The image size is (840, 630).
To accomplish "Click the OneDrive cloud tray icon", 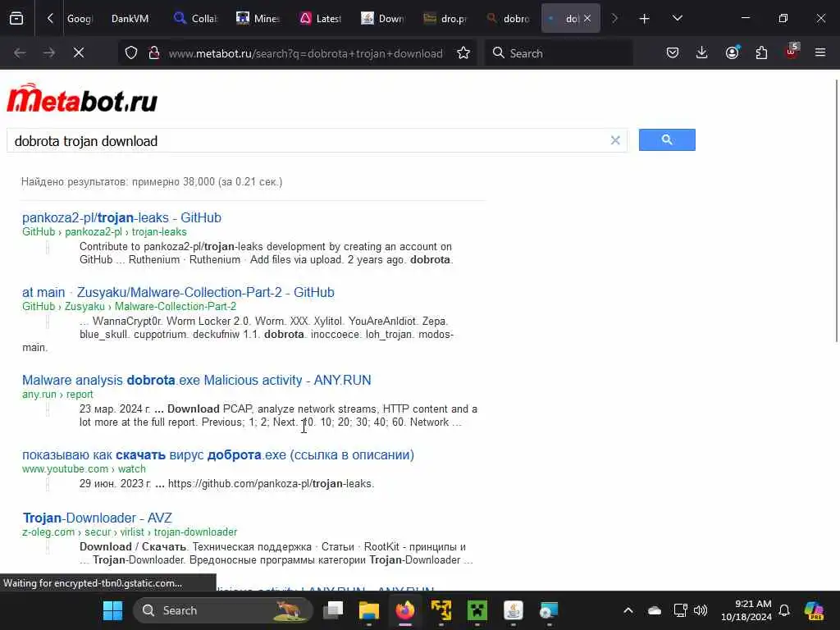I will pyautogui.click(x=654, y=610).
